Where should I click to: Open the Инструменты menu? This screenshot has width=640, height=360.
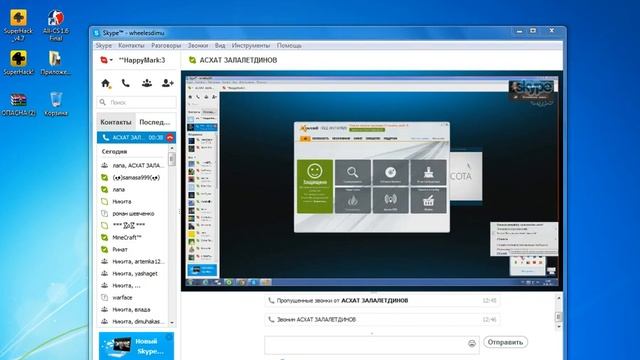point(251,46)
